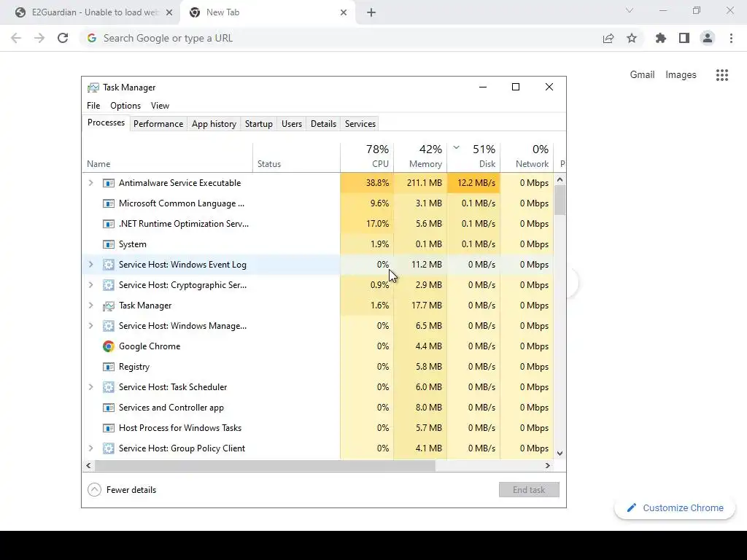
Task: Open the View menu
Action: 160,106
